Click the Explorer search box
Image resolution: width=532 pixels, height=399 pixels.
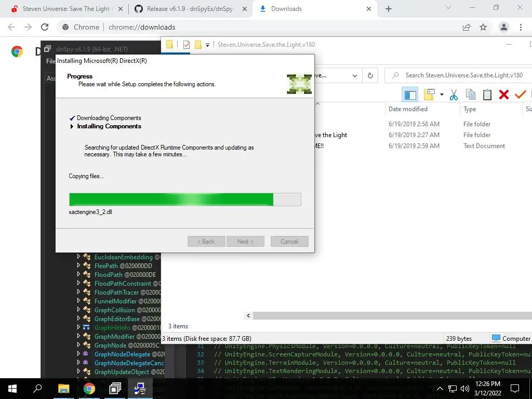[x=459, y=75]
